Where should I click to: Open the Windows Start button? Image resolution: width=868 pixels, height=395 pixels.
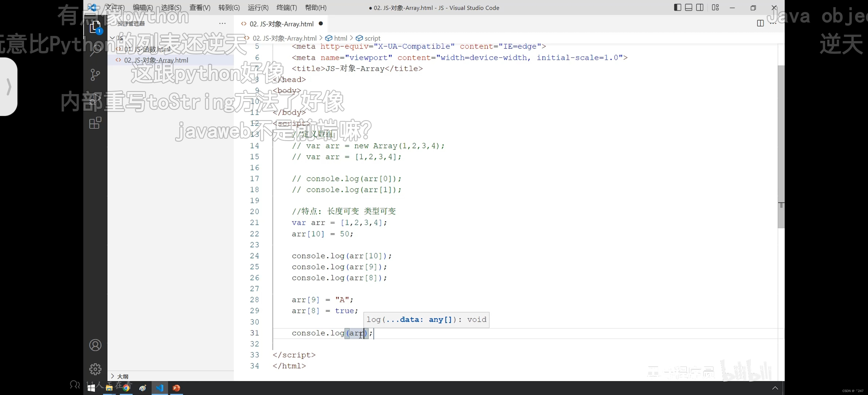click(x=91, y=388)
